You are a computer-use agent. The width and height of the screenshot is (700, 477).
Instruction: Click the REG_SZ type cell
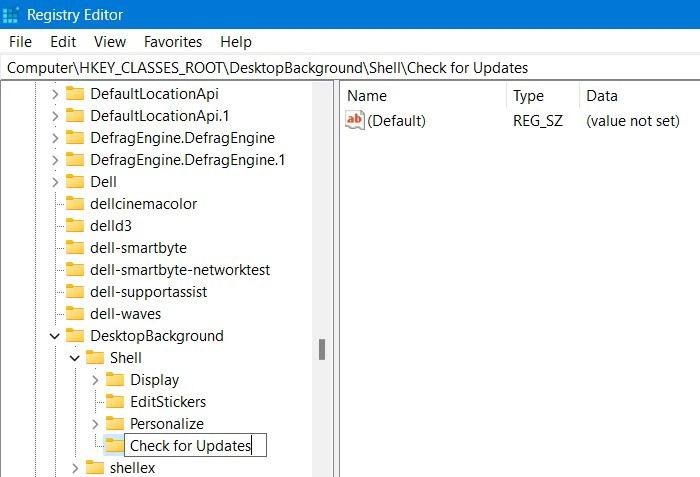(538, 121)
